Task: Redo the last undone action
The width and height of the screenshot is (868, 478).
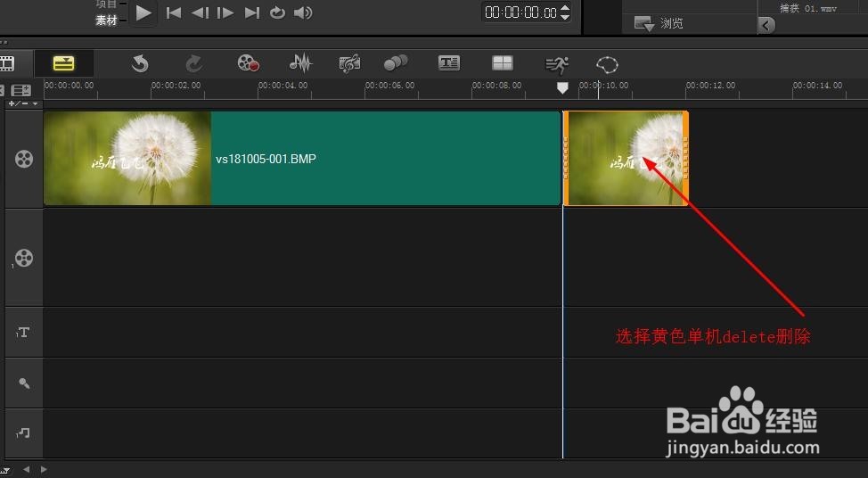Action: pyautogui.click(x=193, y=63)
